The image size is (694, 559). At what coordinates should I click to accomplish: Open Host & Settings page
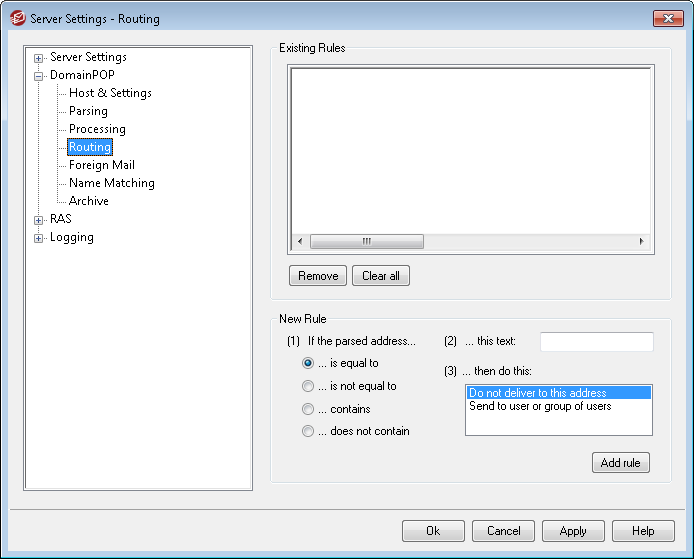(x=110, y=93)
